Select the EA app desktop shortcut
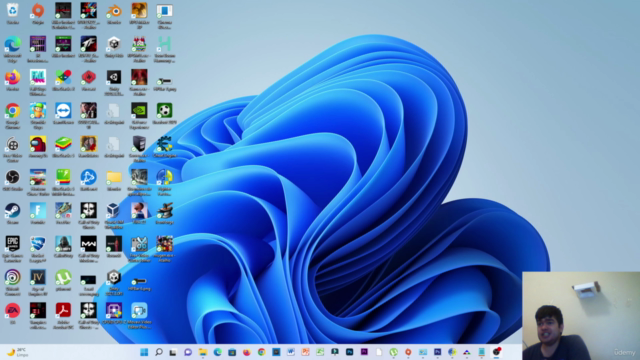This screenshot has width=640, height=360. [x=13, y=313]
